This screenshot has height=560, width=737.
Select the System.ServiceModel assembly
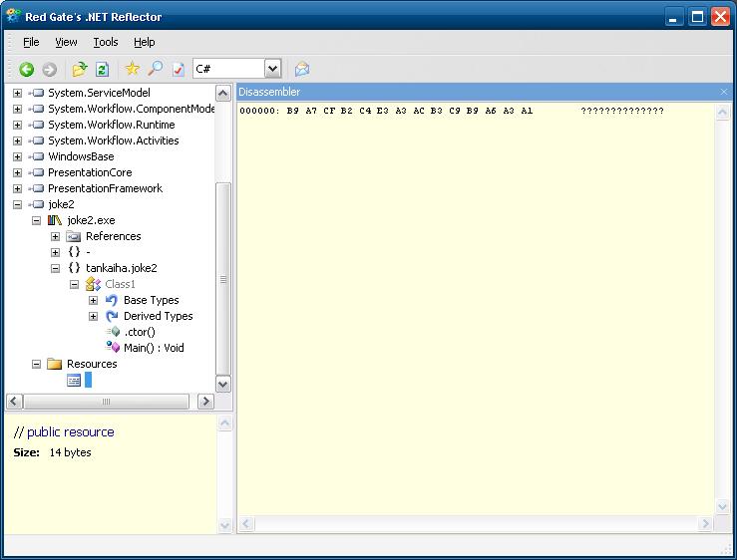click(99, 93)
